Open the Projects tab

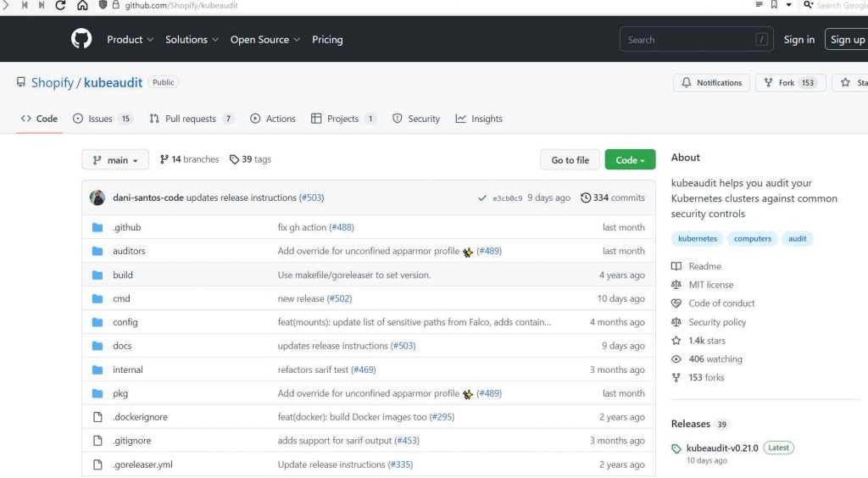pyautogui.click(x=343, y=119)
